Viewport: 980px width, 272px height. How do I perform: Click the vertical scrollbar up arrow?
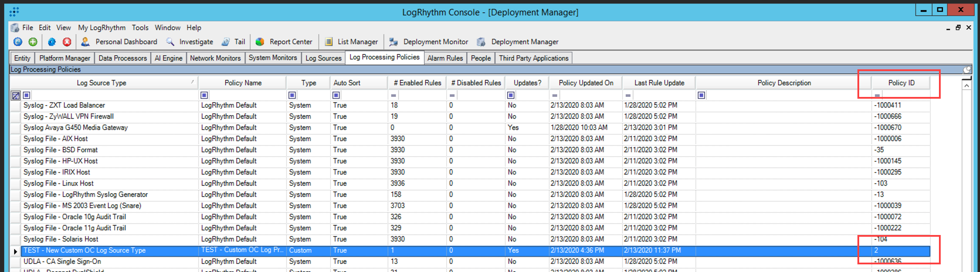(967, 86)
